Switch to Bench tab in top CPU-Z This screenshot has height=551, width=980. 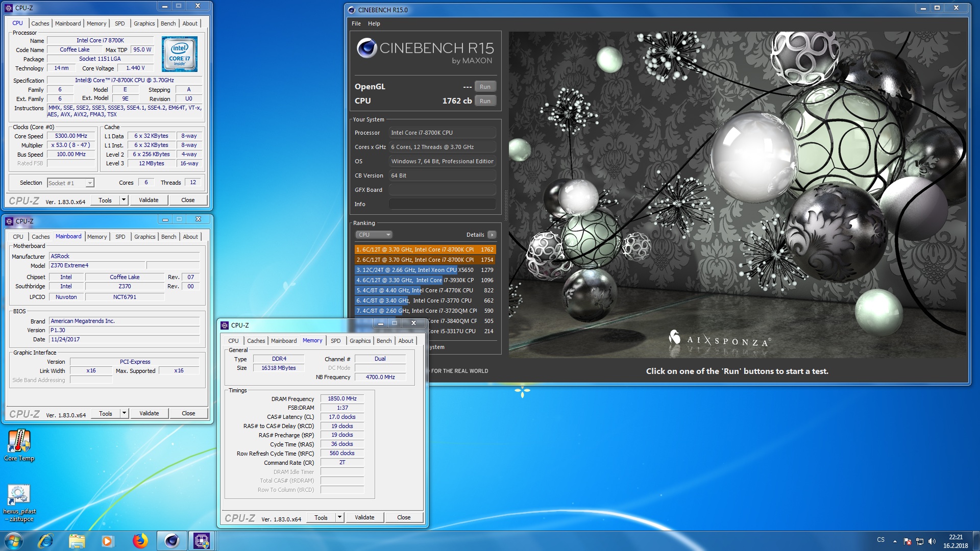tap(168, 23)
